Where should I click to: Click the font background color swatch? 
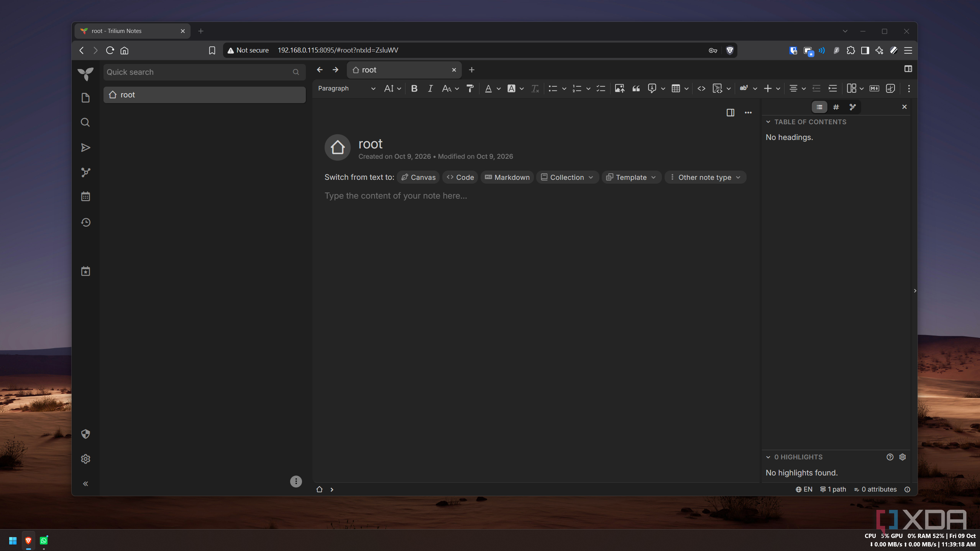511,89
